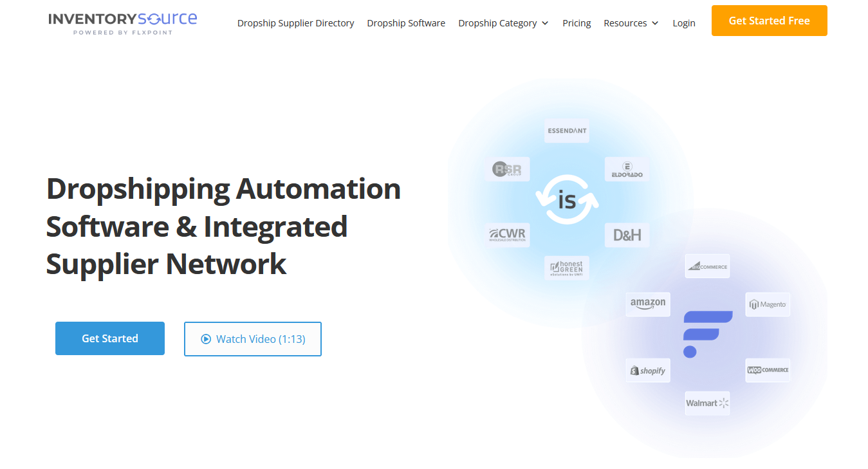Click the central Flxpoint F logo
Viewport: 868px width, 469px height.
click(x=707, y=334)
